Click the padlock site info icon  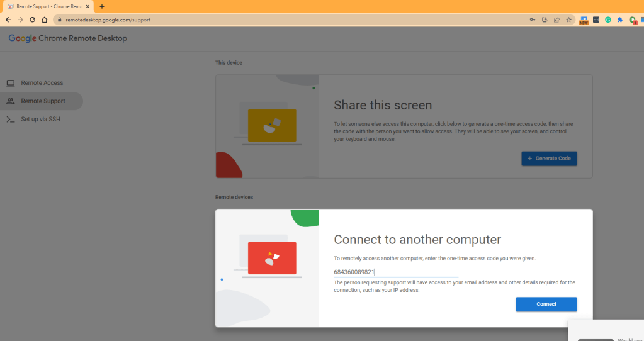60,20
